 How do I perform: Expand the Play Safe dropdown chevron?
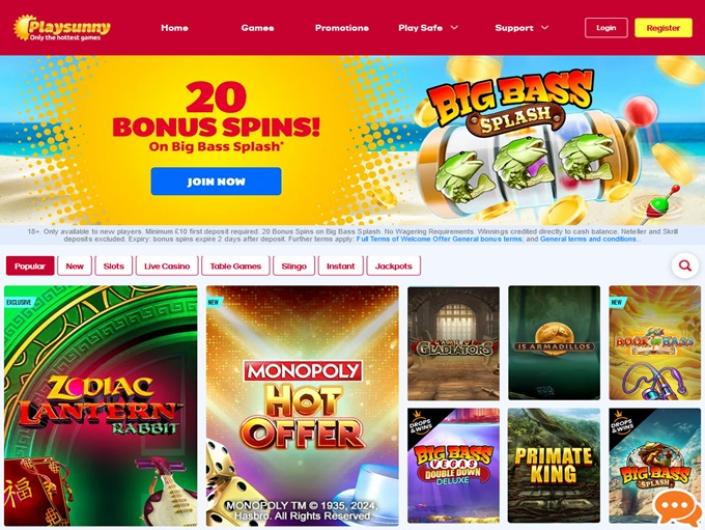(455, 28)
